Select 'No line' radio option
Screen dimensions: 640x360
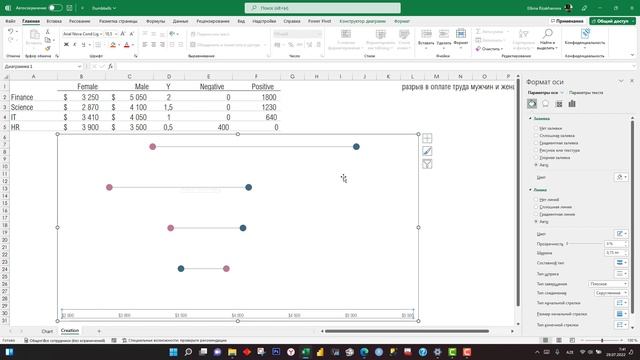click(536, 200)
